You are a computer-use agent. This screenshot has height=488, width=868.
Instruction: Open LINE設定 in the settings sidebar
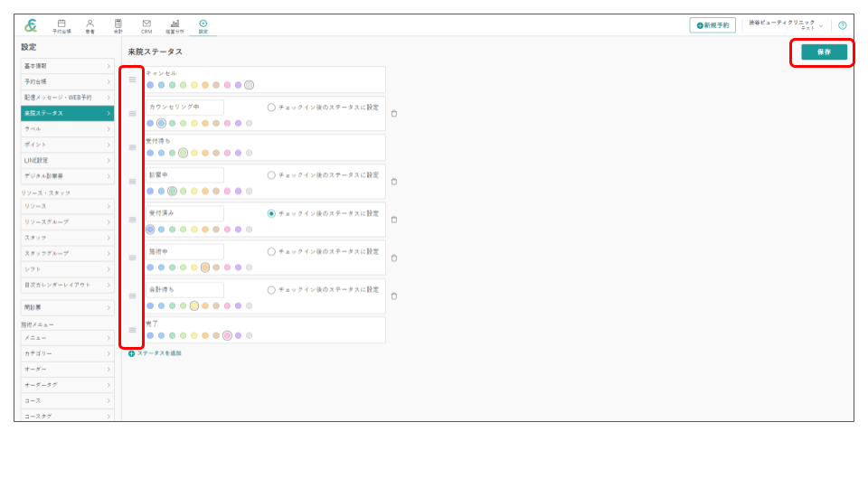tap(67, 160)
